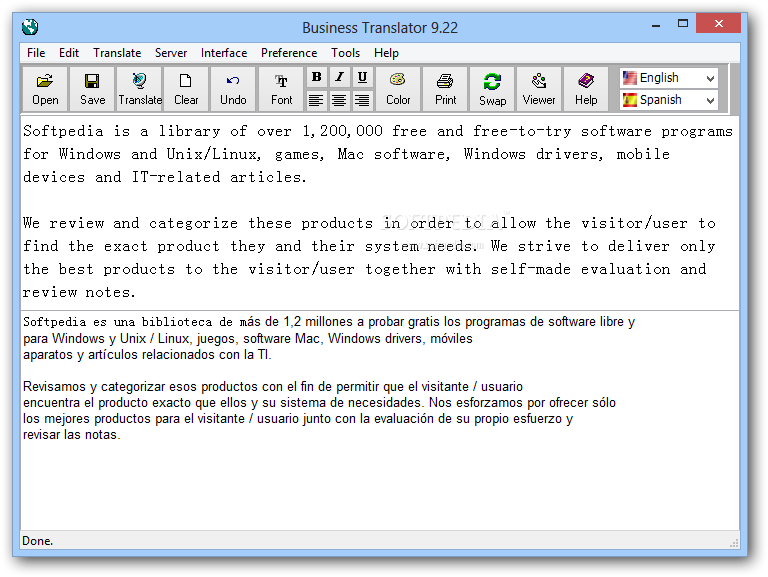The height and width of the screenshot is (577, 768).
Task: Swap languages with the green arrows icon
Action: pyautogui.click(x=492, y=89)
